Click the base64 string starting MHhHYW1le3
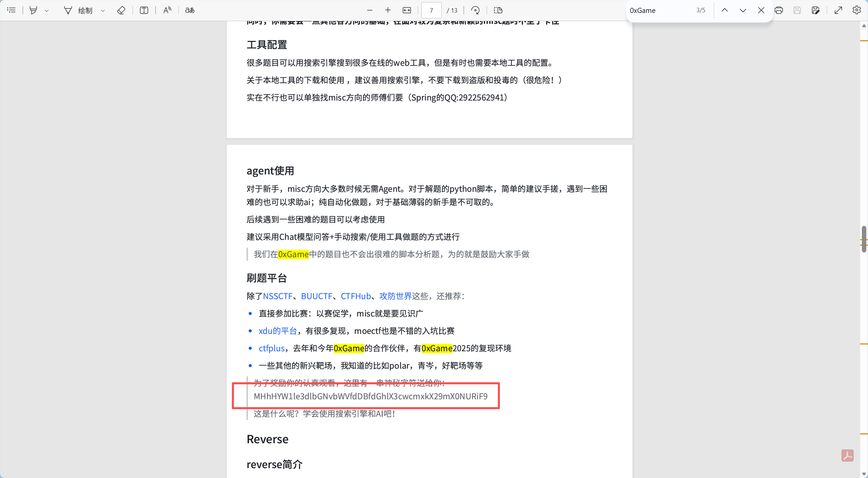Viewport: 868px width, 478px height. pos(370,396)
